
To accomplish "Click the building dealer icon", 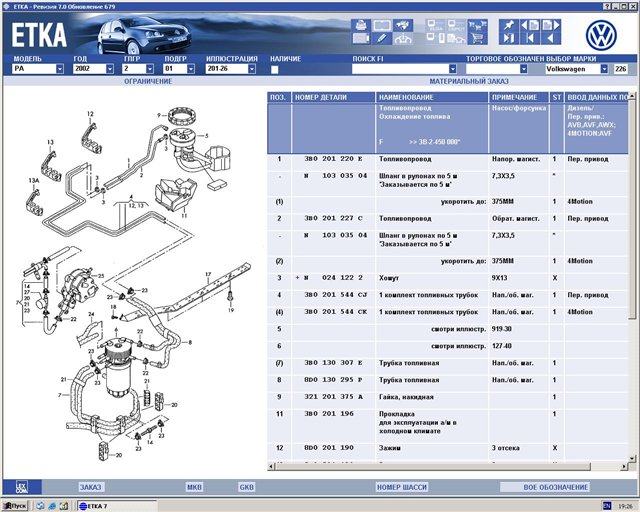I will coord(456,39).
